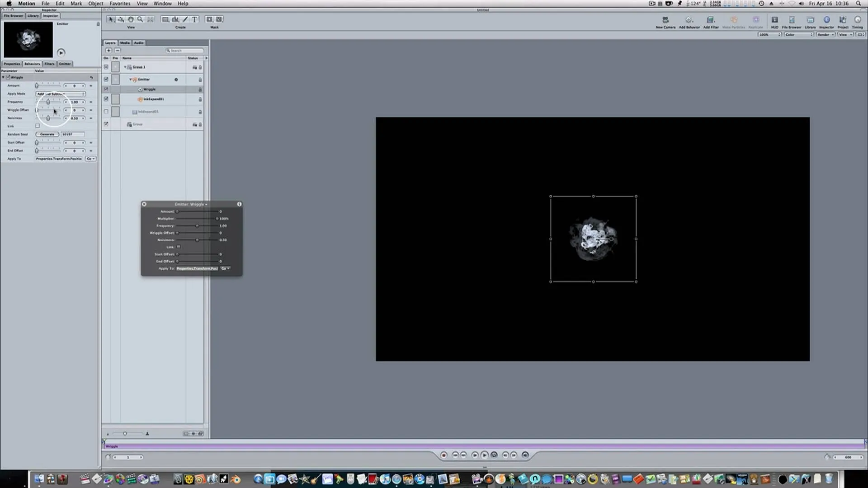Uncheck the Emitter layer's On checkbox

point(106,79)
